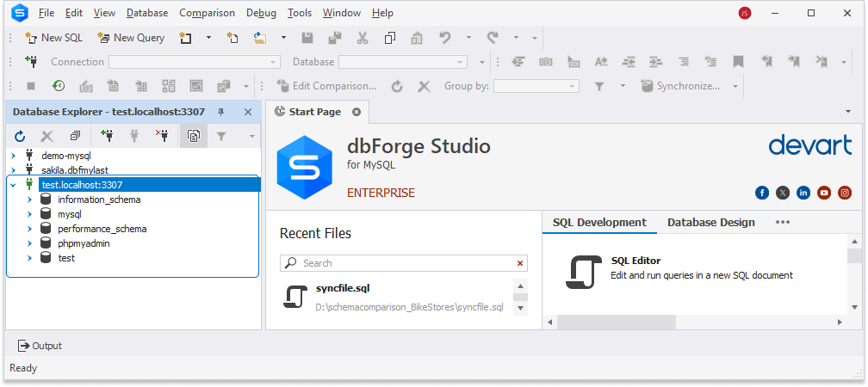Click the New SQL toolbar button
This screenshot has height=387, width=868.
53,38
